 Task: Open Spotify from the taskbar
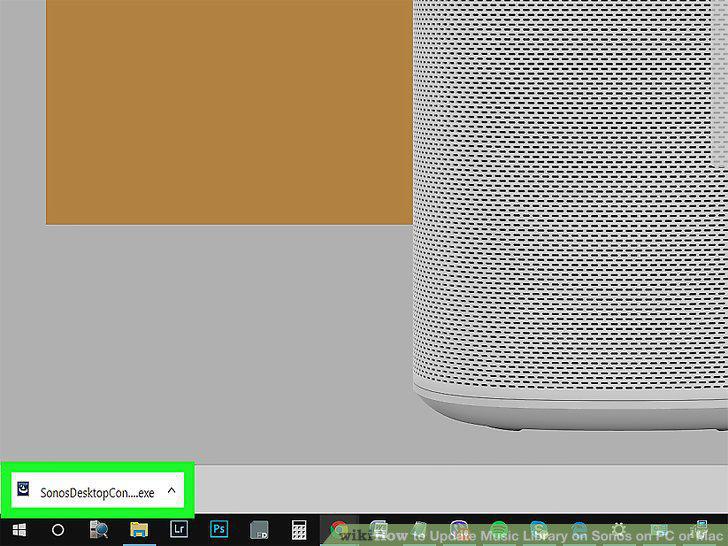click(x=499, y=530)
